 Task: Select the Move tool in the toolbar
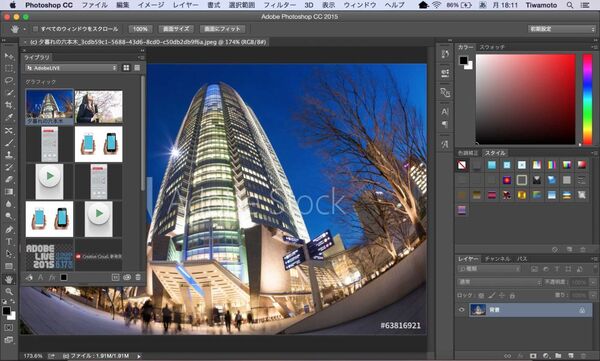8,56
